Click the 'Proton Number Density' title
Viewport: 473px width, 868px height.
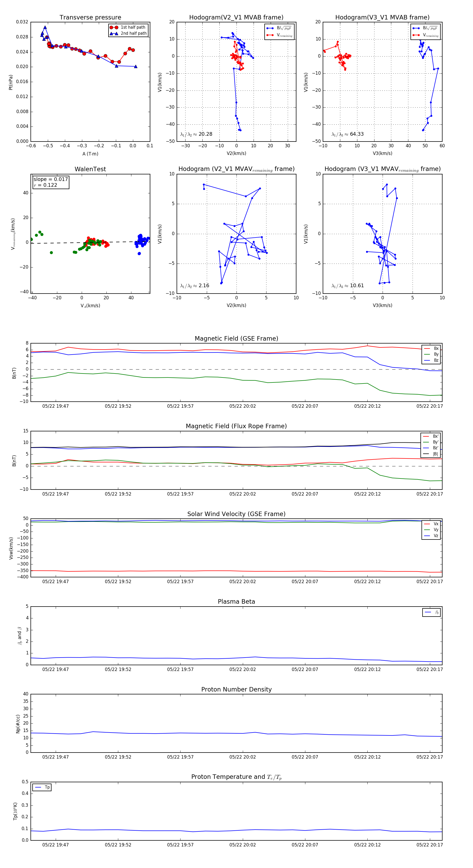(236, 689)
